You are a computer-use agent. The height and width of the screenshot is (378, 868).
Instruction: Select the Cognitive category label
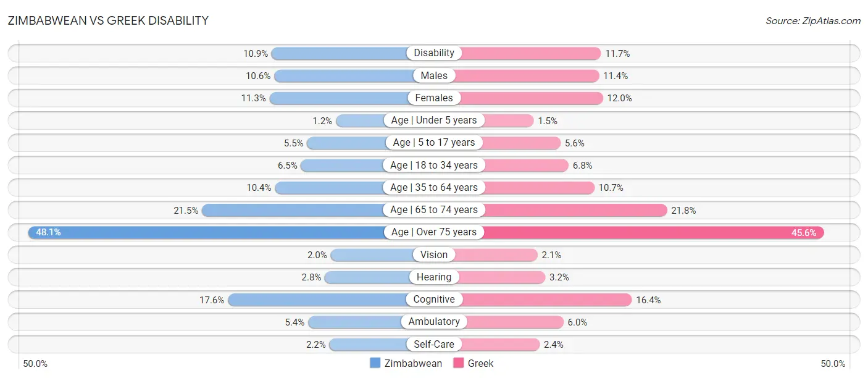pos(434,300)
